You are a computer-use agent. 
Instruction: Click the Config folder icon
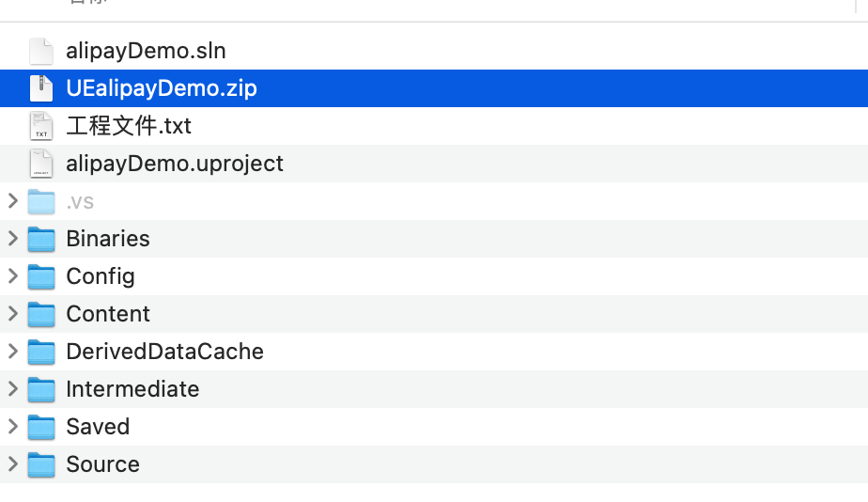click(x=41, y=276)
